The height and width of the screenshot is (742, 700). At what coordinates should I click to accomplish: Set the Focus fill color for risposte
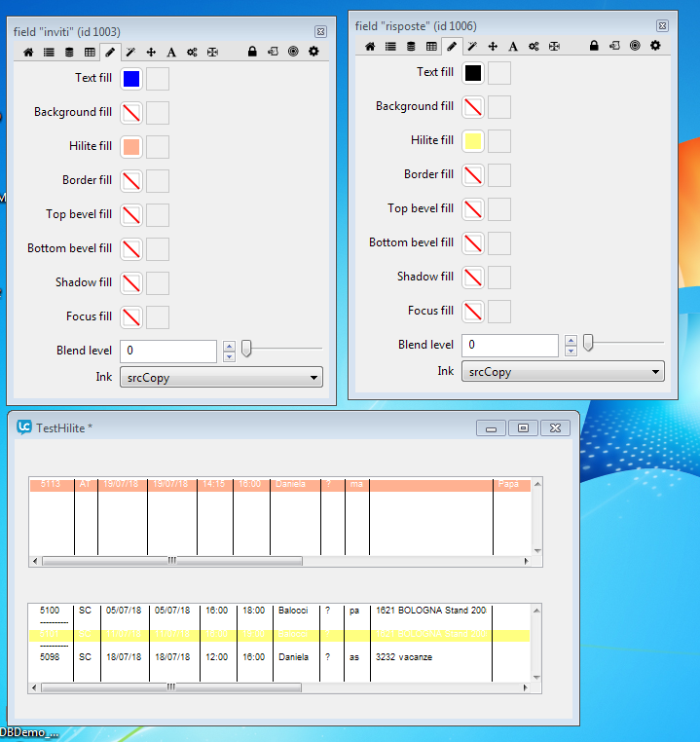[x=473, y=312]
